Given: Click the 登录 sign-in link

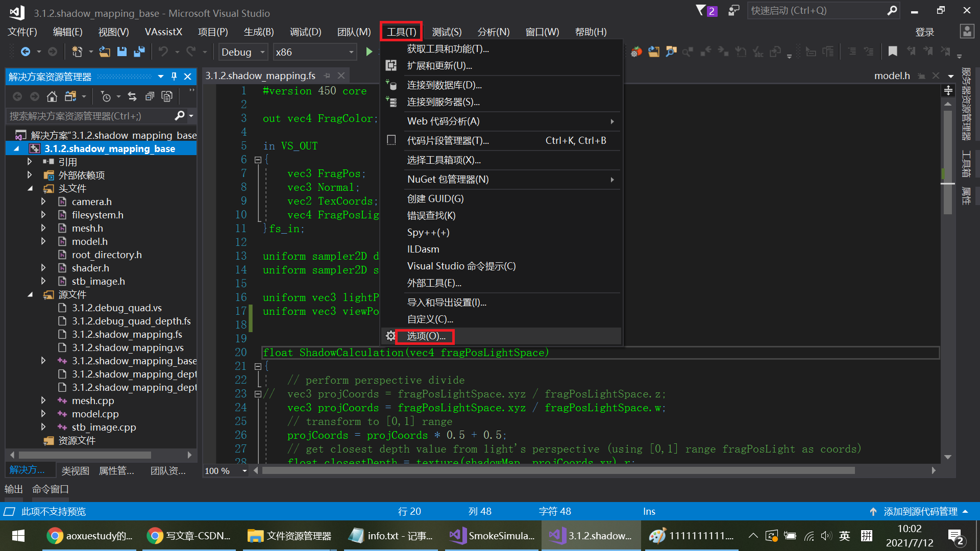Looking at the screenshot, I should [x=924, y=32].
